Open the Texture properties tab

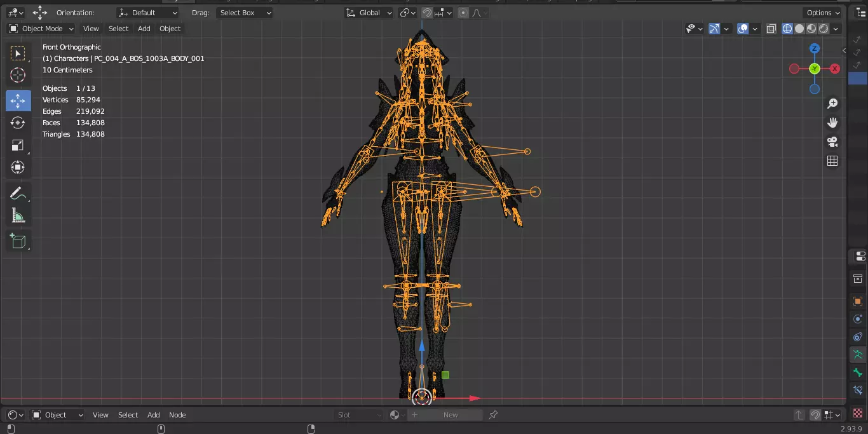point(858,412)
